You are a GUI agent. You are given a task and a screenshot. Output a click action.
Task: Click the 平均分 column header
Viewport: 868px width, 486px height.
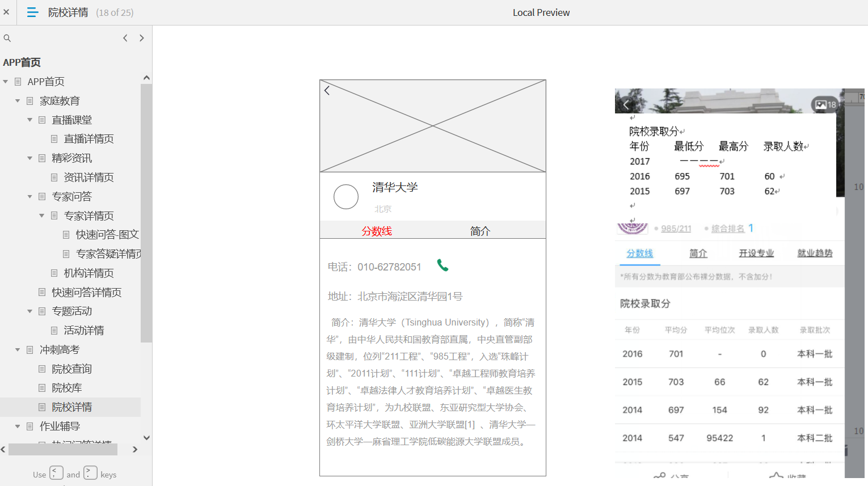pos(676,330)
